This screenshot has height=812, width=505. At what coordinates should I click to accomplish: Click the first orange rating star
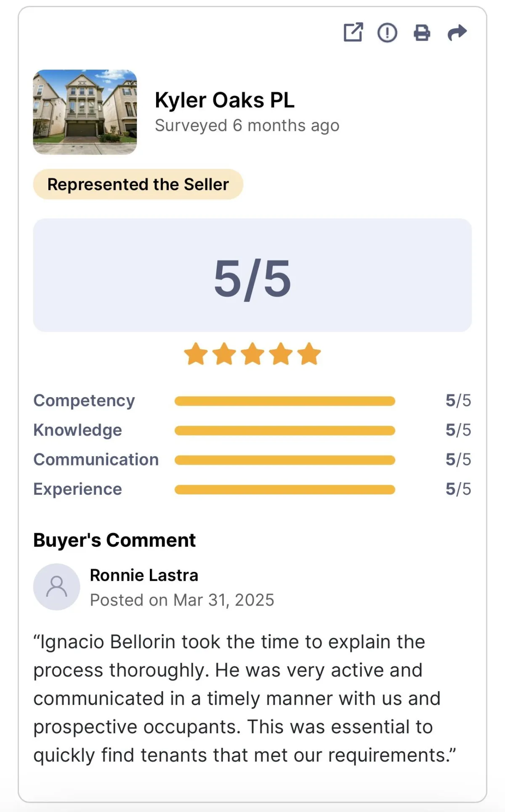click(x=196, y=354)
